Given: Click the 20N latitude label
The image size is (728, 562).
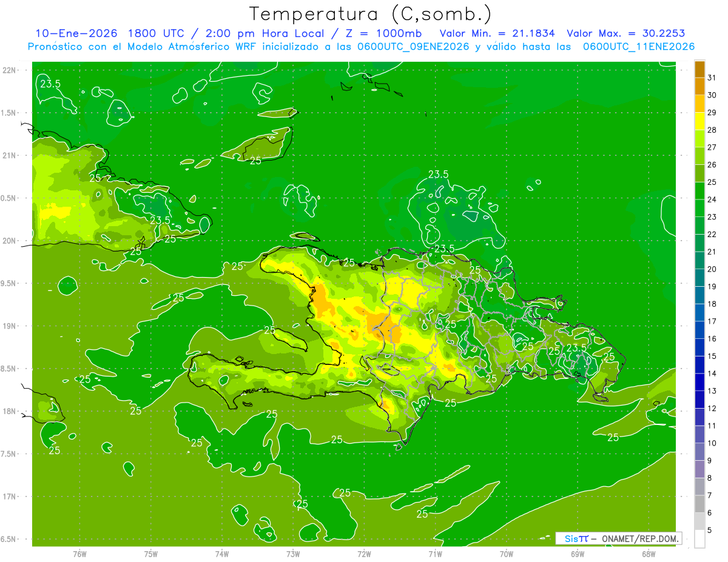Looking at the screenshot, I should (10, 241).
